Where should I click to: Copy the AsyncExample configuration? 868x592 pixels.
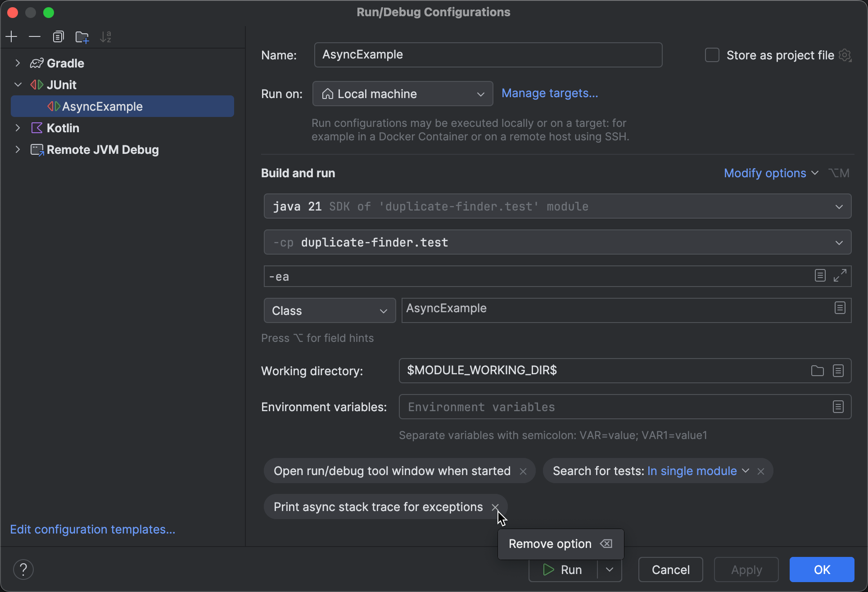tap(58, 36)
